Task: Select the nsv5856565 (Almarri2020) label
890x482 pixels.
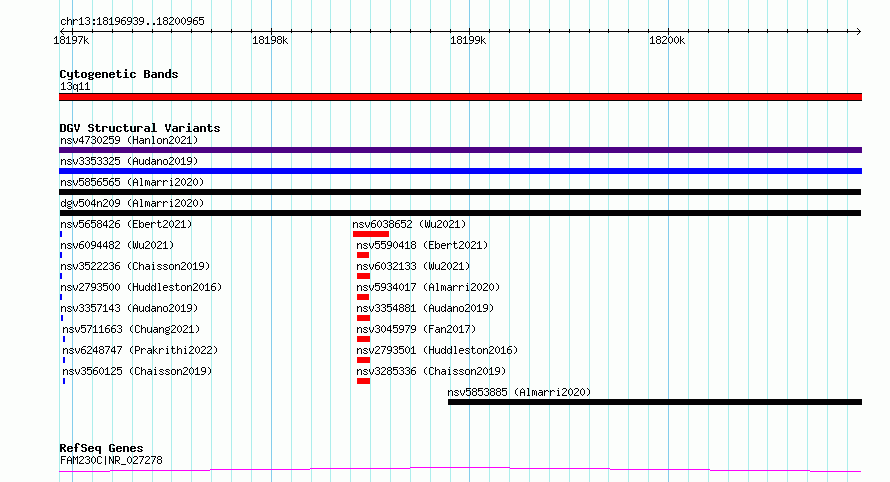Action: pos(132,182)
